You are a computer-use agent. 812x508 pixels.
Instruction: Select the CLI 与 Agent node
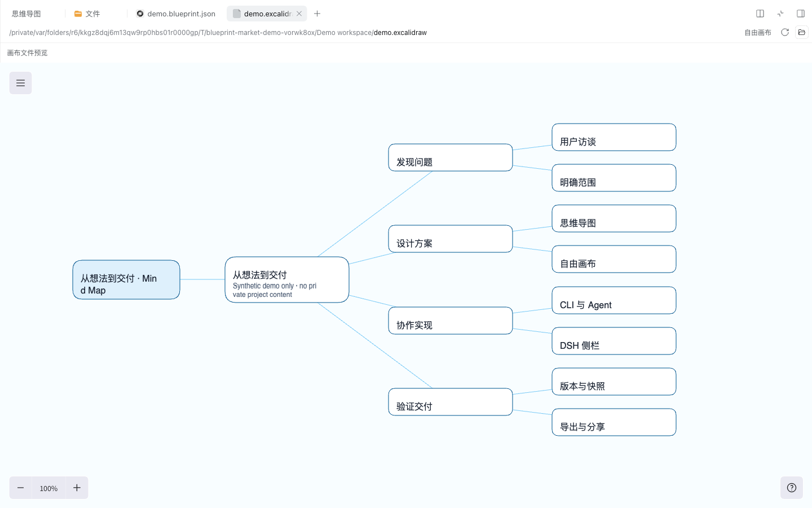point(614,300)
